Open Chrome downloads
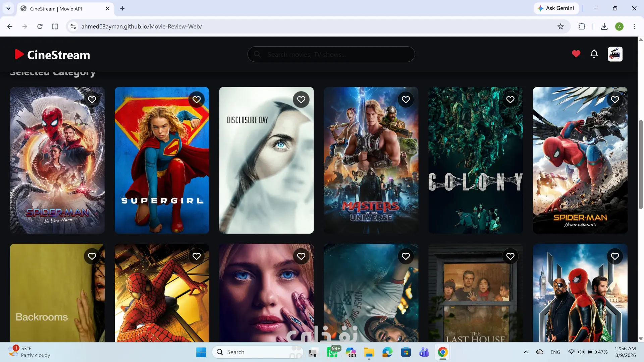 [604, 26]
